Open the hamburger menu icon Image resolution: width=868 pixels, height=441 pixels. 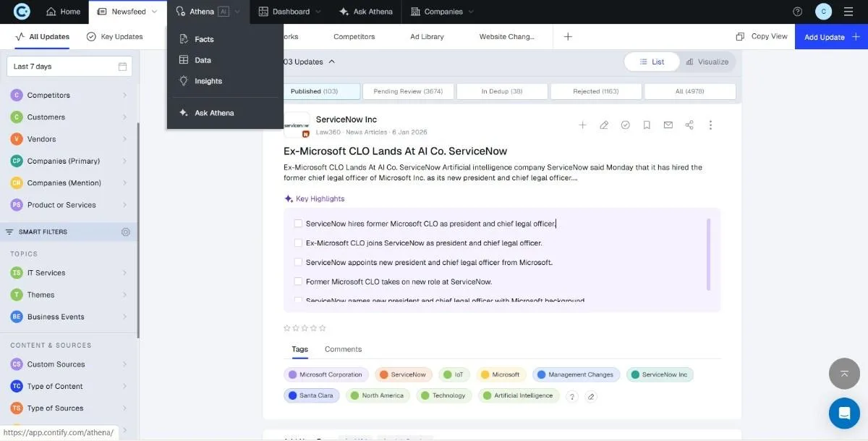[x=848, y=12]
